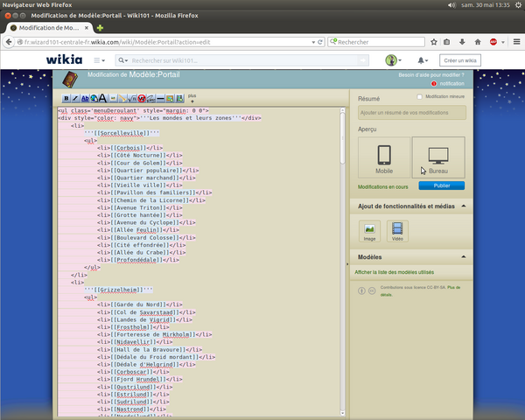
Task: Go back with Firefox back arrow
Action: [x=9, y=42]
